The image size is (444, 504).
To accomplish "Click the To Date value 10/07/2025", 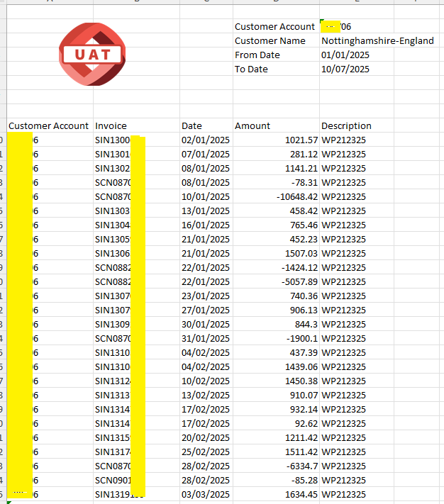I will [x=345, y=69].
